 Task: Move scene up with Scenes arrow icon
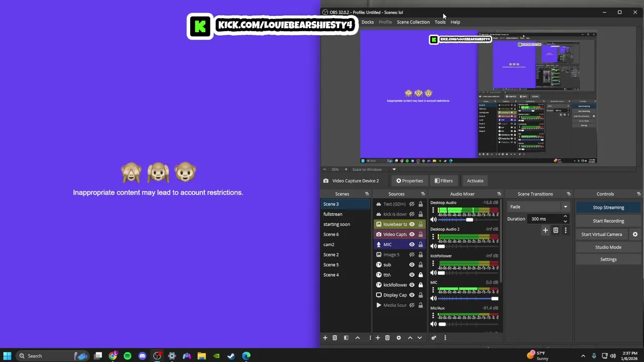click(358, 338)
